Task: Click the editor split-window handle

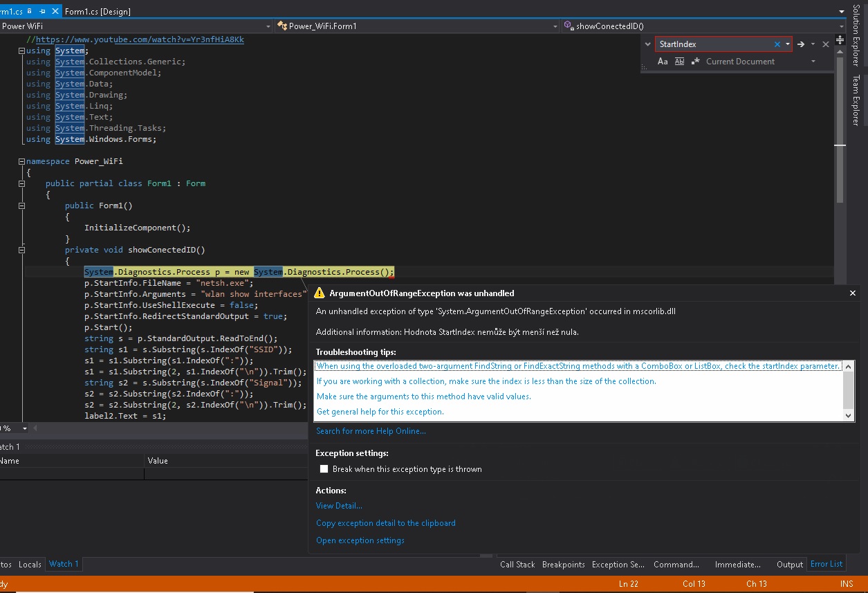Action: tap(840, 39)
